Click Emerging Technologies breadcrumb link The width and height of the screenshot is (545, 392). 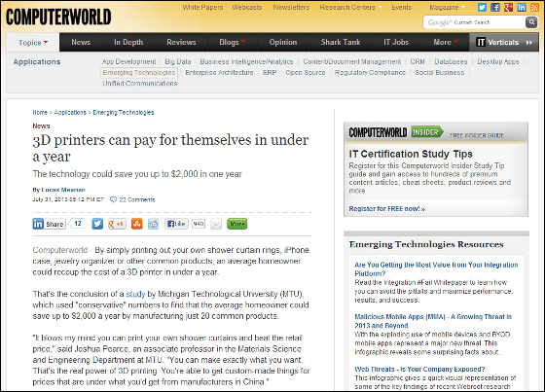124,112
